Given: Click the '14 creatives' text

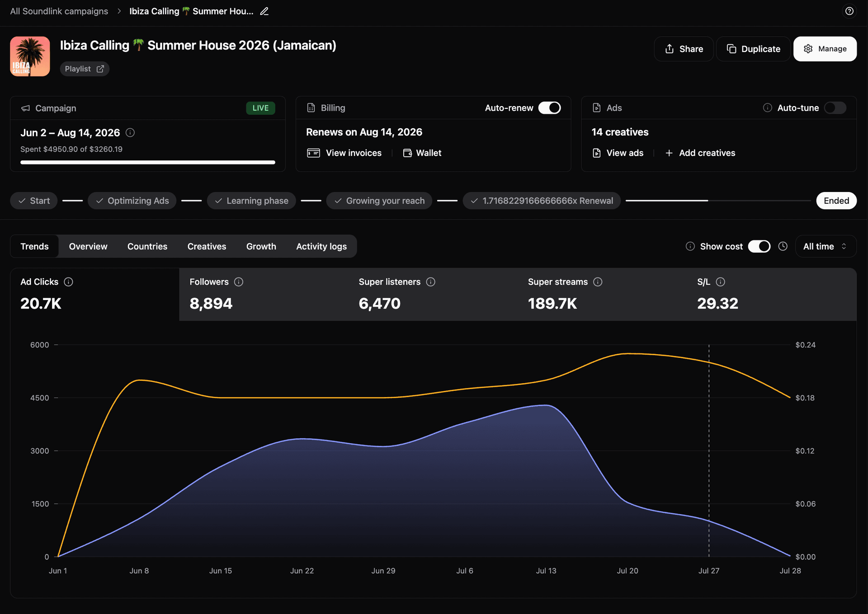Looking at the screenshot, I should (620, 132).
